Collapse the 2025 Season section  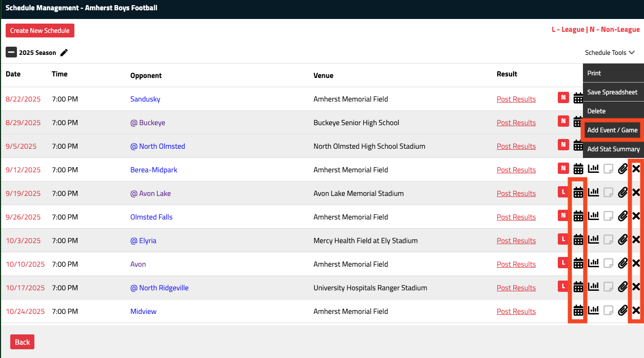11,52
